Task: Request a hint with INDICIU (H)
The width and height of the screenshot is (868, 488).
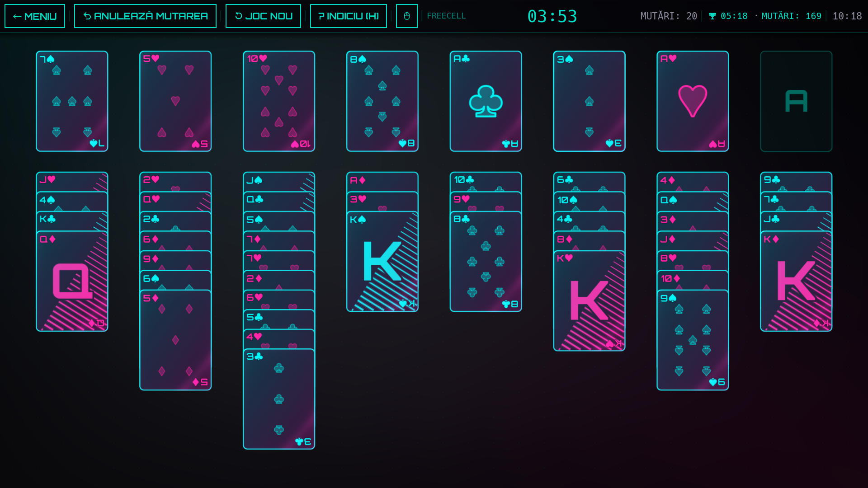Action: (x=349, y=16)
